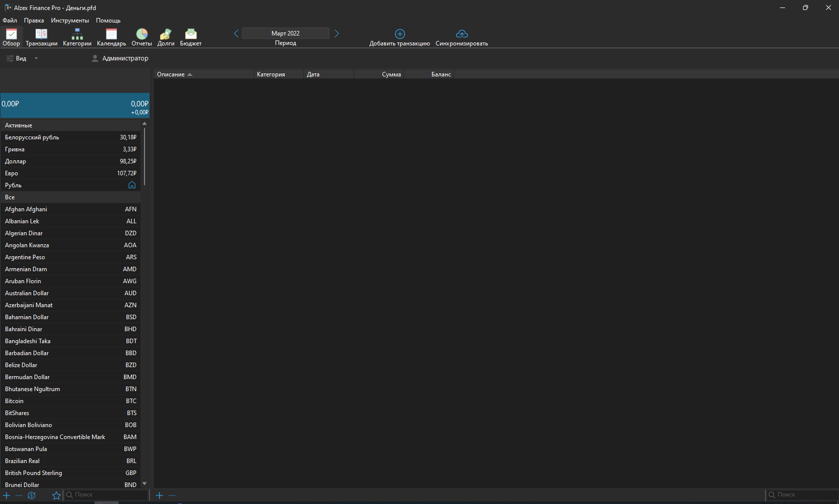Click Добавить транзакцию plus icon
Image resolution: width=839 pixels, height=504 pixels.
click(400, 33)
